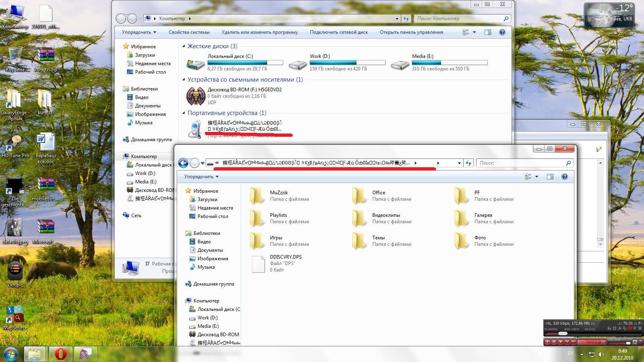Click the help icon in Компьютер window
The width and height of the screenshot is (644, 362).
coord(502,32)
